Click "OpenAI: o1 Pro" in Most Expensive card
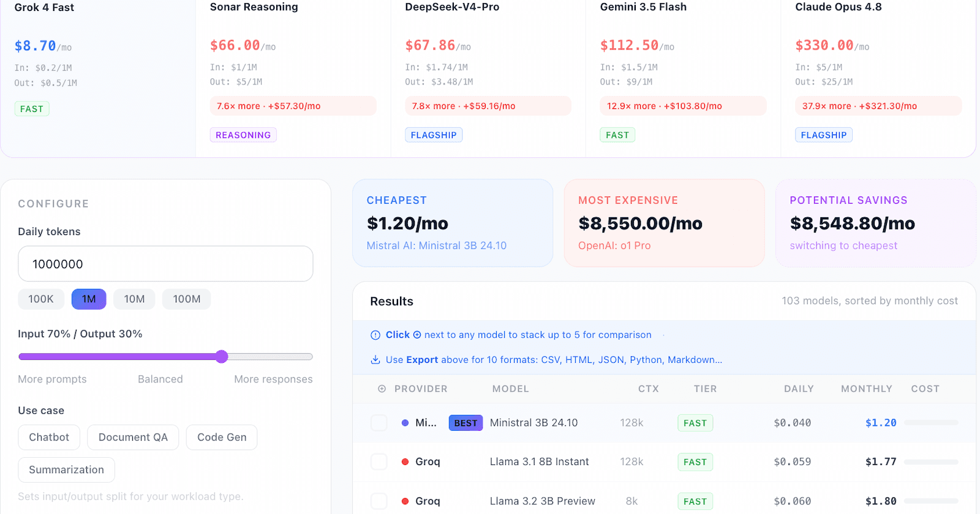 pos(614,246)
